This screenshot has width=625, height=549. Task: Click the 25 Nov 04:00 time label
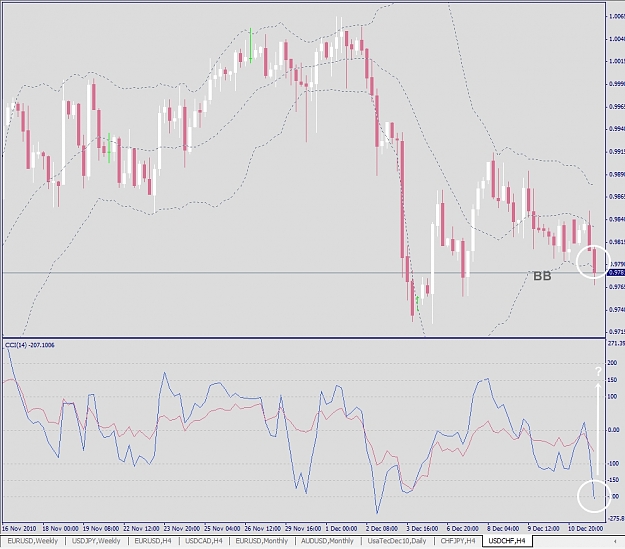222,528
